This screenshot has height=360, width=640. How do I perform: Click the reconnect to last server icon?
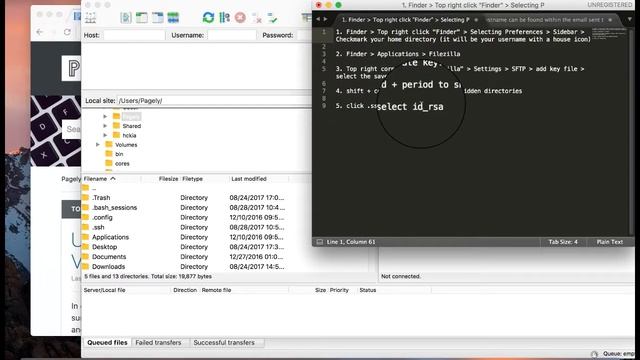(272, 18)
